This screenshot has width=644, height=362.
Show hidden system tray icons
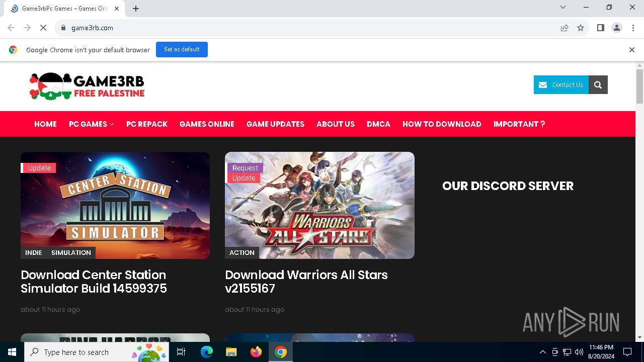click(x=542, y=352)
